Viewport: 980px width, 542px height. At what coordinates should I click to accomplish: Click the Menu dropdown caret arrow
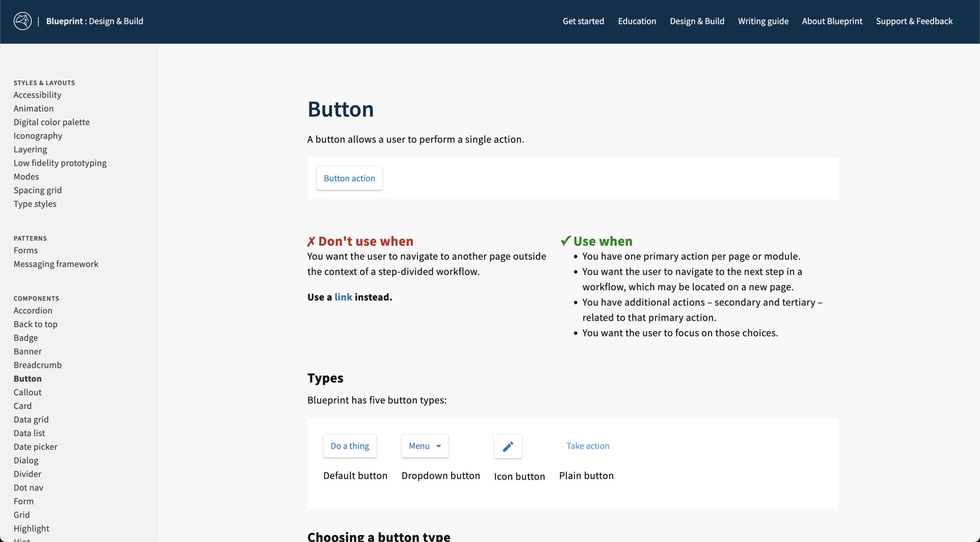(438, 446)
